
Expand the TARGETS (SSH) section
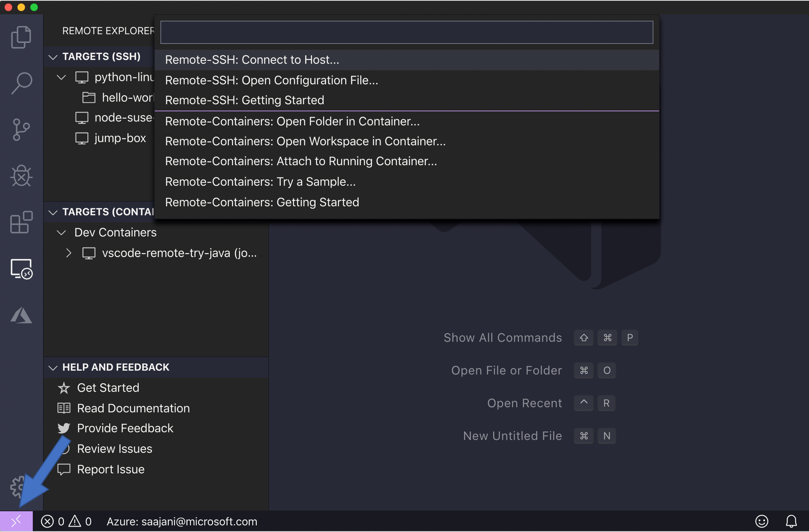point(54,56)
